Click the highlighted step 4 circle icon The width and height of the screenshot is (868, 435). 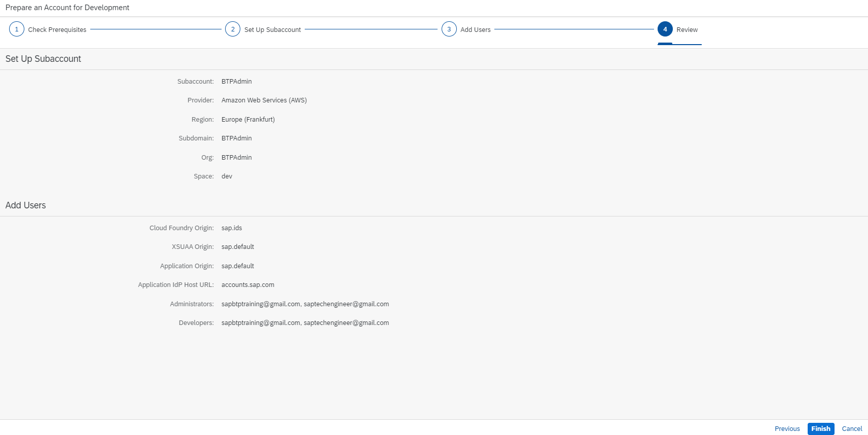coord(665,29)
